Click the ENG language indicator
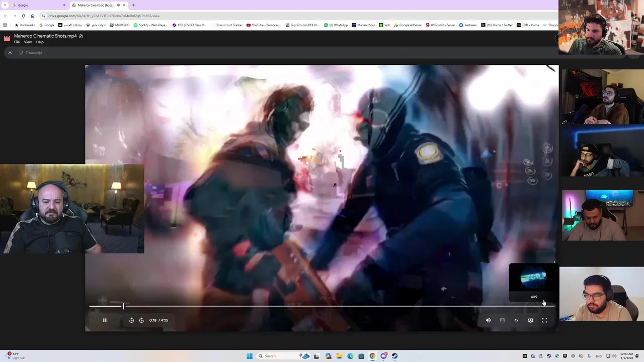The width and height of the screenshot is (644, 362). tap(599, 356)
